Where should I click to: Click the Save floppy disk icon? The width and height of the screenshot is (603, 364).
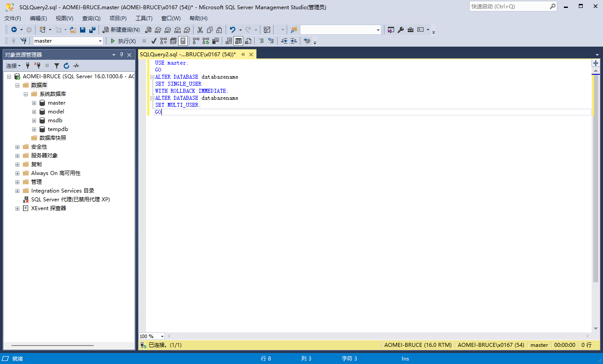pos(83,30)
